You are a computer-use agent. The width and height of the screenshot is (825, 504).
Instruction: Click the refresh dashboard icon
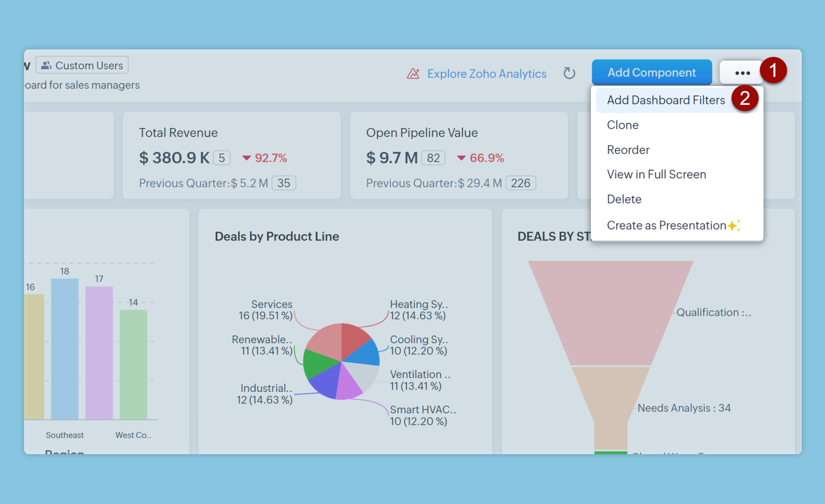tap(569, 73)
